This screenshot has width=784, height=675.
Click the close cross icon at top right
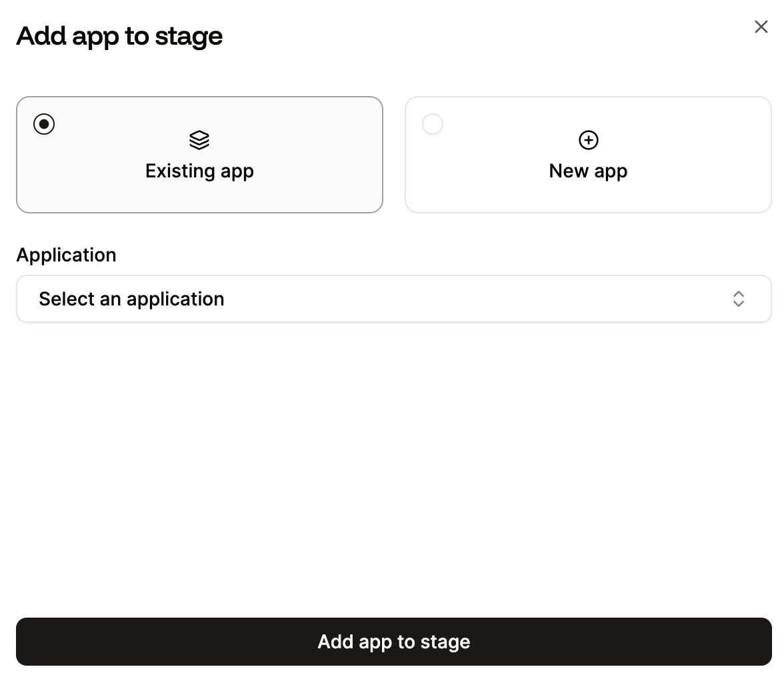761,27
